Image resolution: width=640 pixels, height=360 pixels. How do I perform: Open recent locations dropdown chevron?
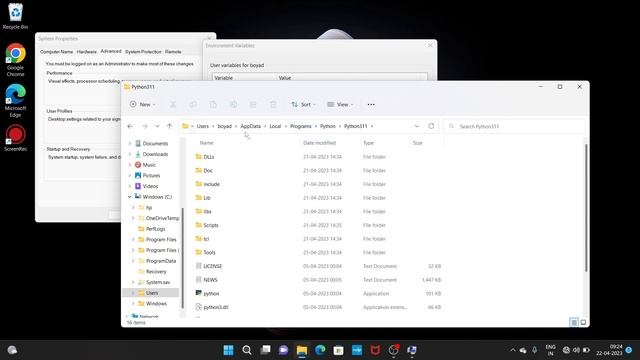click(157, 127)
